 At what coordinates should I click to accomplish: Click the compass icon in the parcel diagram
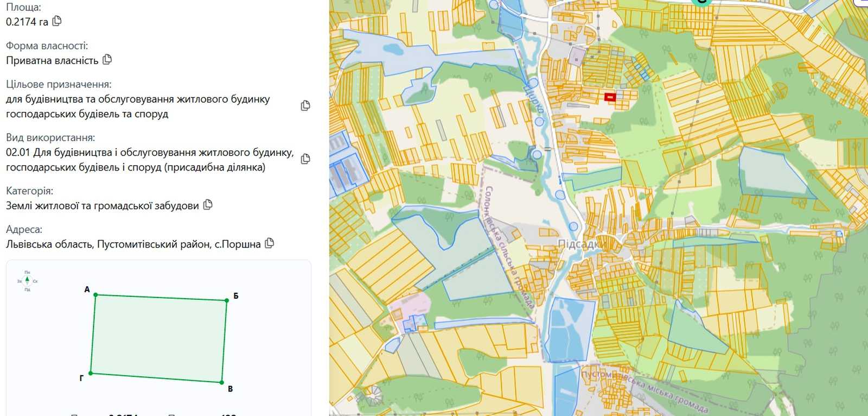point(28,281)
